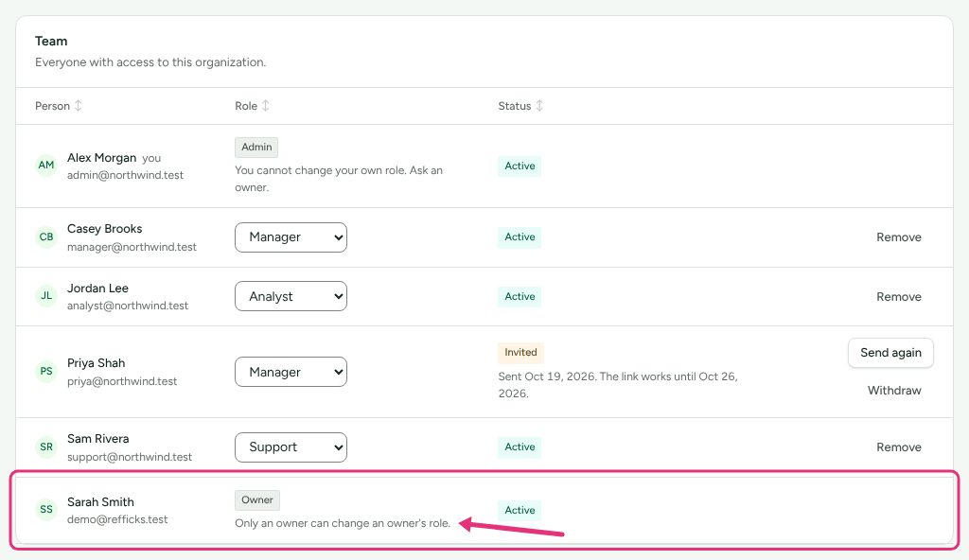Click the email support@northwind.test

129,457
